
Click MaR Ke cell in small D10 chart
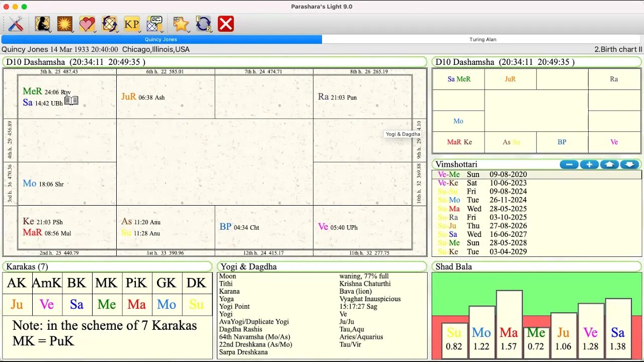coord(458,142)
